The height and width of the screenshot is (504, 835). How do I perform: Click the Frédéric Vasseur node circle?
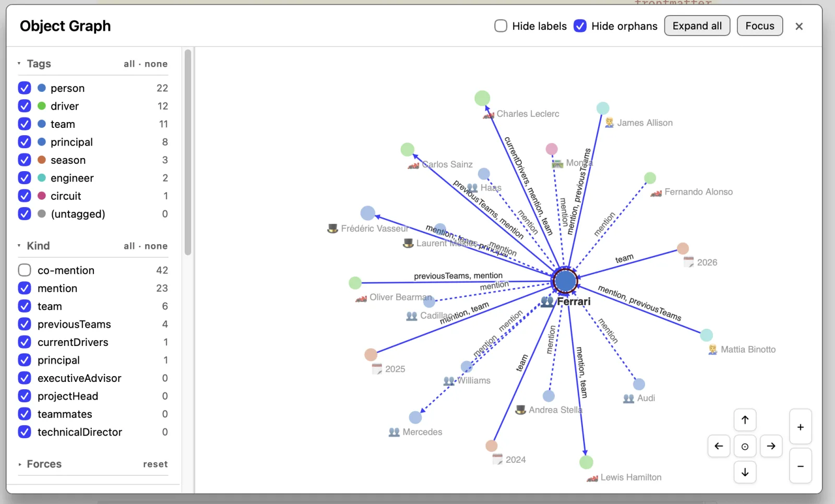tap(368, 213)
